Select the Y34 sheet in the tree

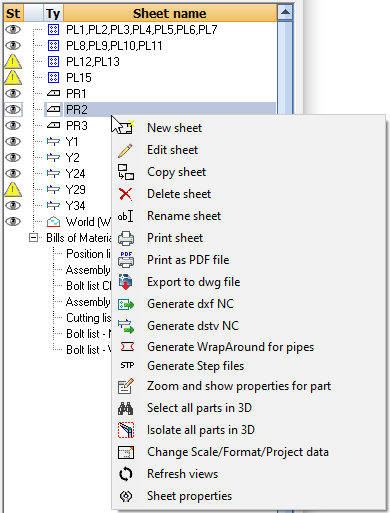(75, 206)
